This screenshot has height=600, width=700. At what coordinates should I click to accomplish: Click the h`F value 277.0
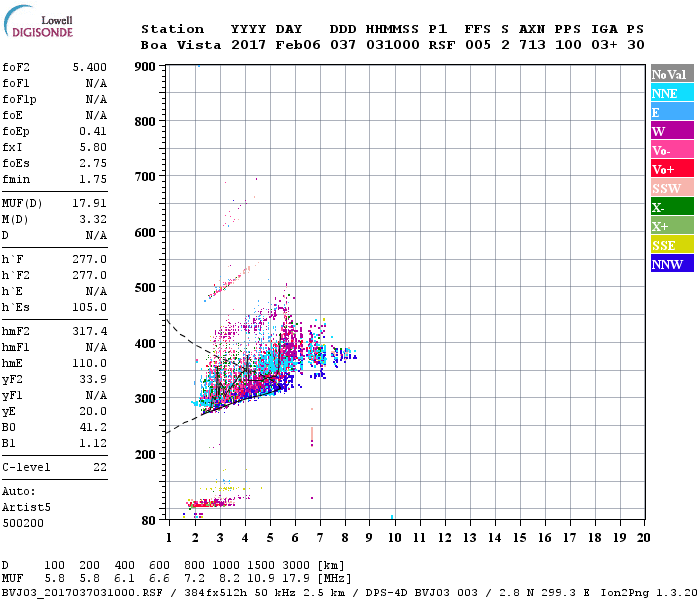click(x=90, y=259)
